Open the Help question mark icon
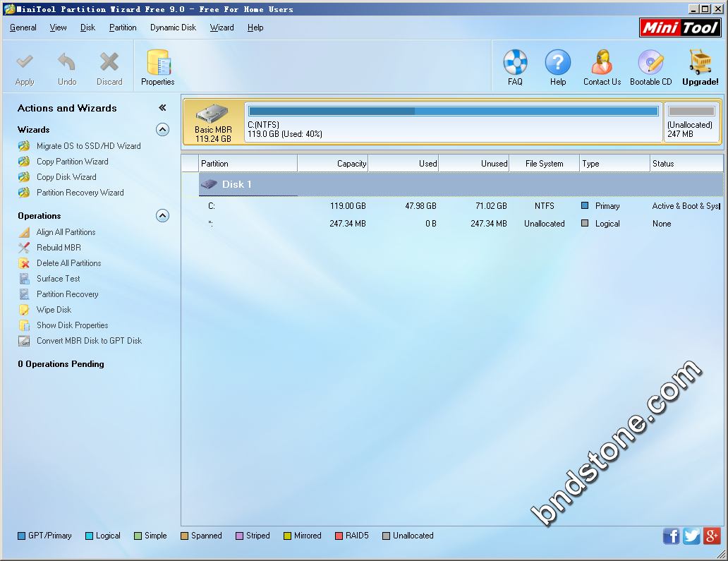728x561 pixels. click(x=557, y=62)
